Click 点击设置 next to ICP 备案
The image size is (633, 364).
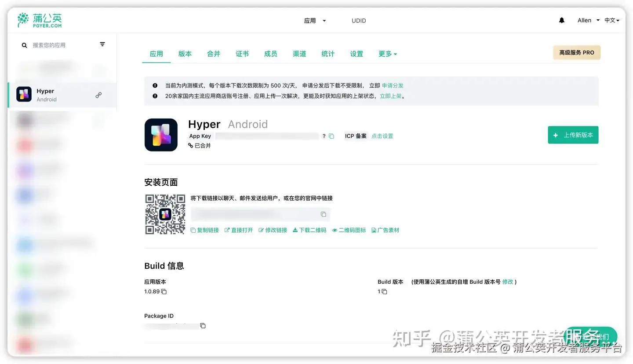click(382, 136)
